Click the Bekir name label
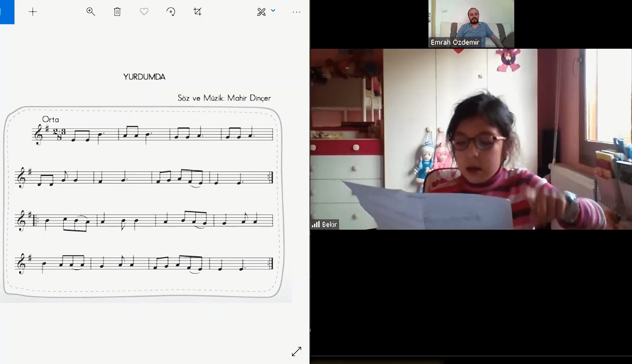 329,224
